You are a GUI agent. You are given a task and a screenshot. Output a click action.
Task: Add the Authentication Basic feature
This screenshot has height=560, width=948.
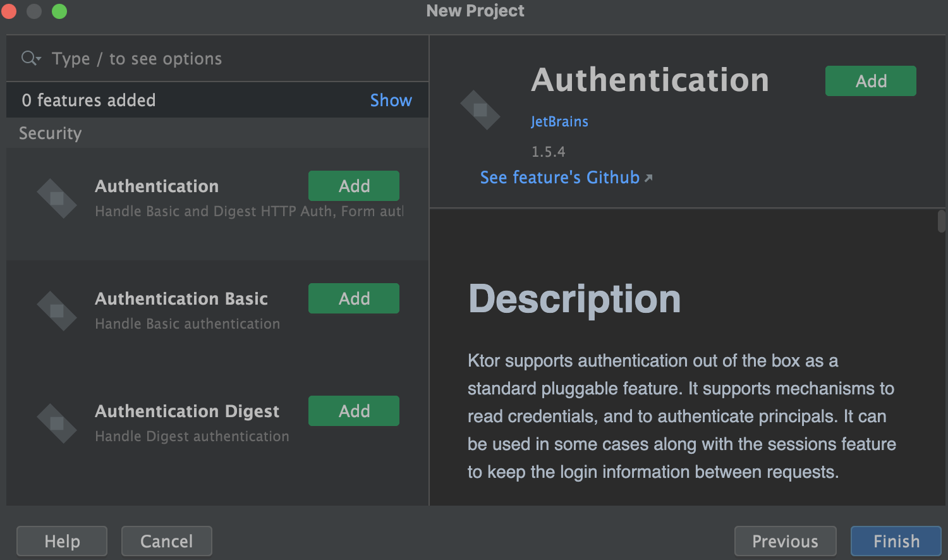354,298
